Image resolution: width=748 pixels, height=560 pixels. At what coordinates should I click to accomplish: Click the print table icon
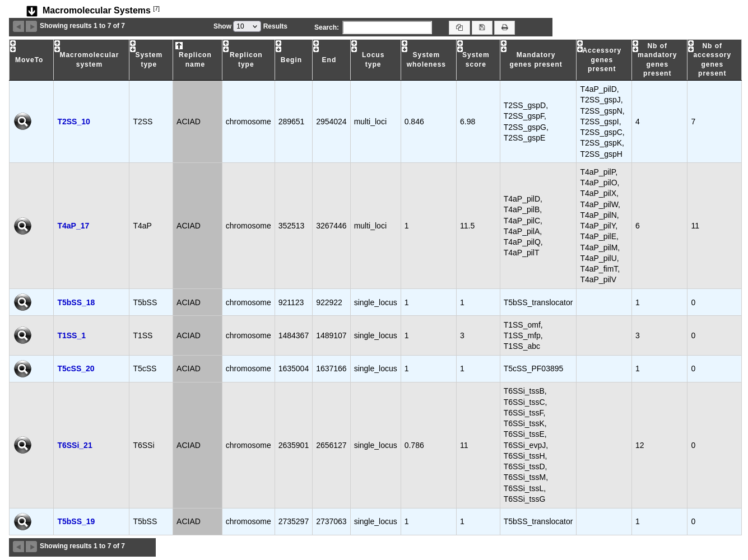(504, 27)
